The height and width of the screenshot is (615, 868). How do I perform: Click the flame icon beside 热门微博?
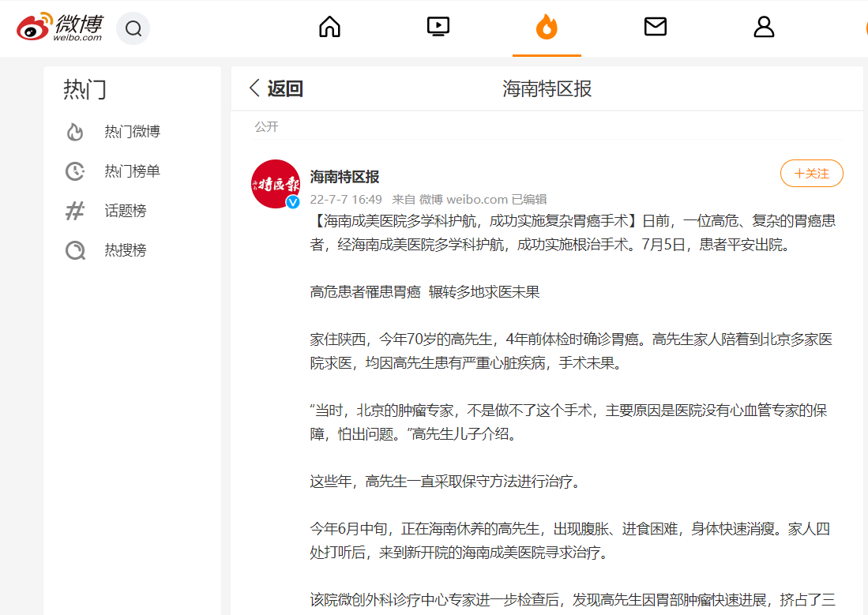coord(75,132)
